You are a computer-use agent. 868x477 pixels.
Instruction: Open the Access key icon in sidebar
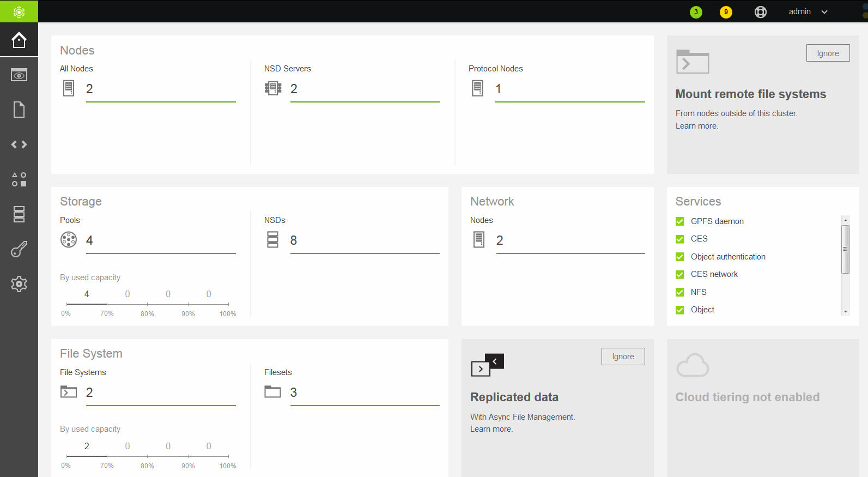click(x=19, y=249)
